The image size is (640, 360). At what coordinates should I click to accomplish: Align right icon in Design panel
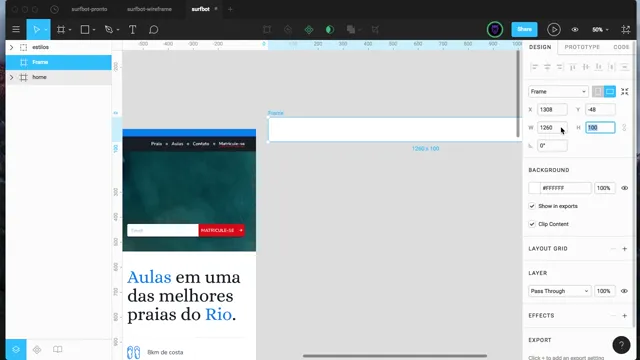(x=560, y=67)
